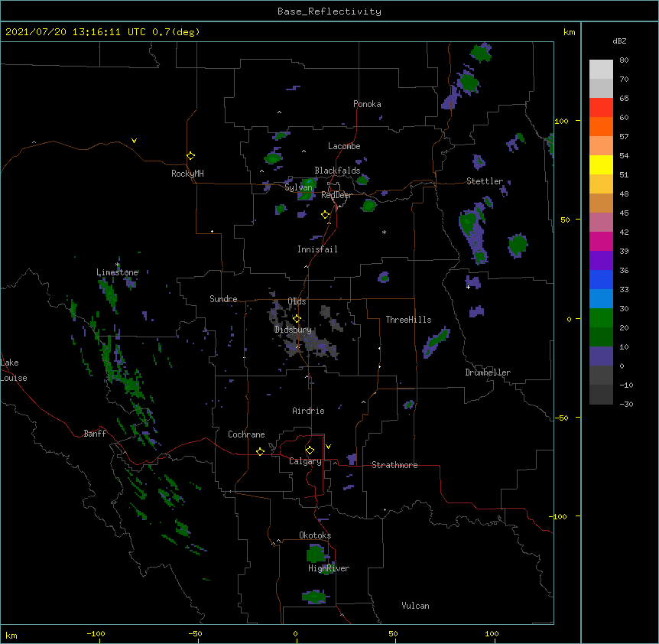Select the Didsbury label

(293, 330)
